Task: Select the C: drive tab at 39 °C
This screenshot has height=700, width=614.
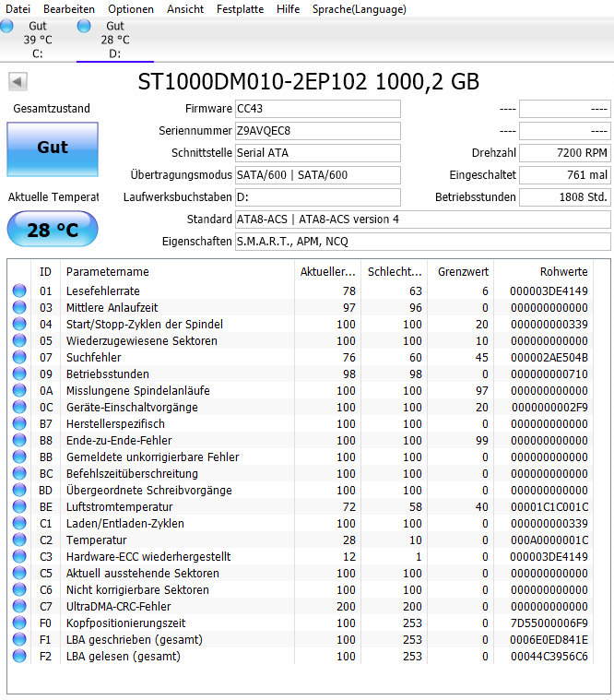Action: 38,40
